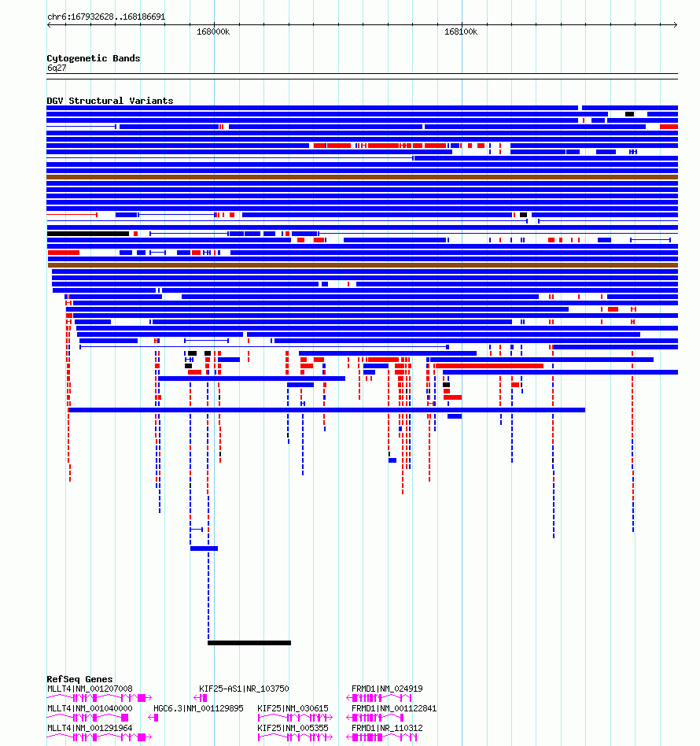Screen dimensions: 700x746
Task: Open the HGC6.3|NM_001129895 gene label
Action: click(198, 708)
